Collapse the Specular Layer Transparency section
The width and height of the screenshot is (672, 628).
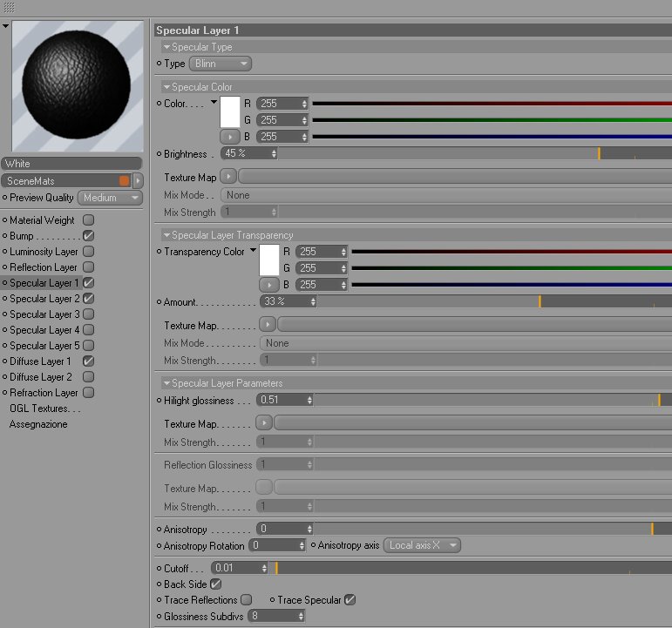point(166,235)
